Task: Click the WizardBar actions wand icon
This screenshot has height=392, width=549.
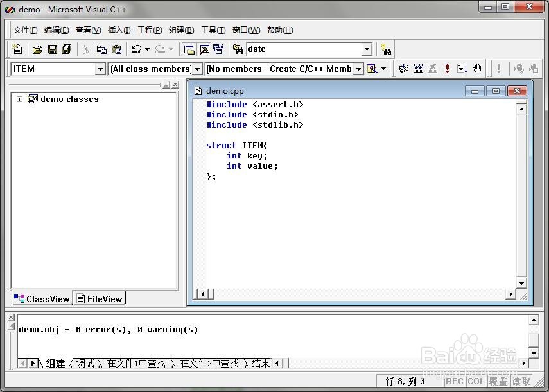Action: (x=372, y=69)
